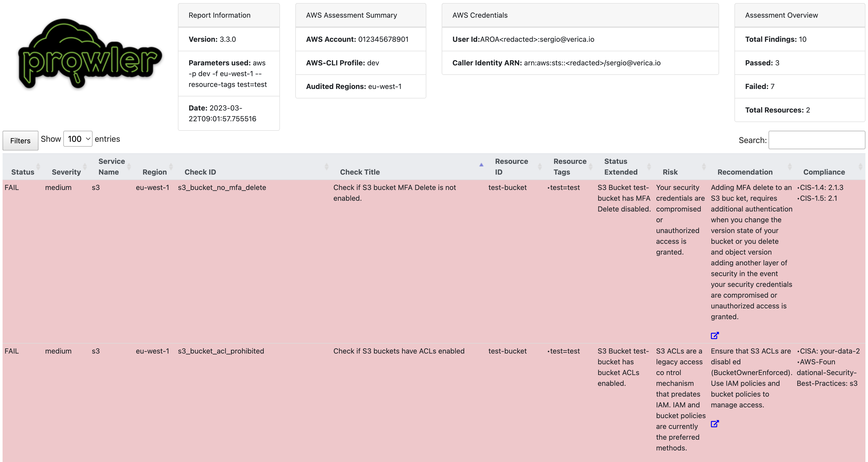The width and height of the screenshot is (868, 462).
Task: Click the Filters button
Action: point(20,140)
